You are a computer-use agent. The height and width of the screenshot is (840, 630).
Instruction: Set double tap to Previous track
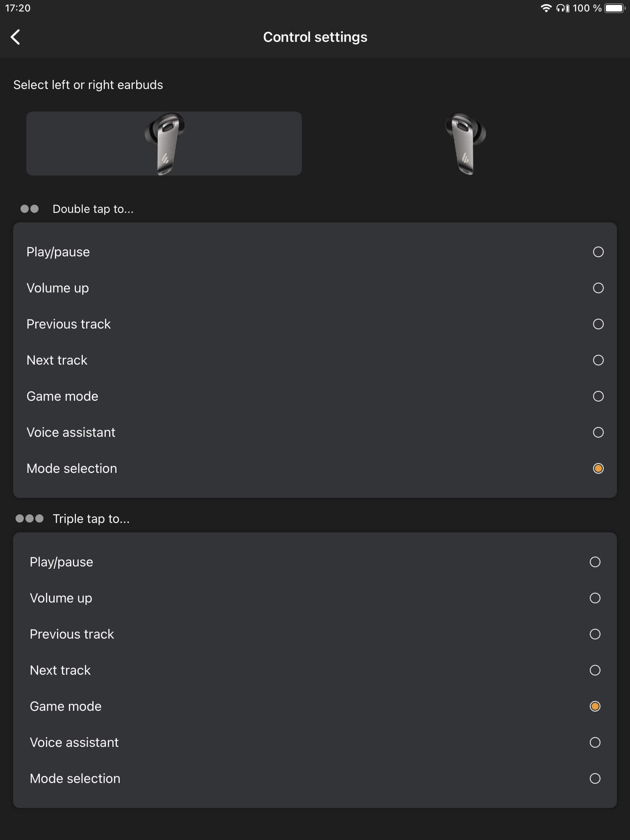pos(598,324)
